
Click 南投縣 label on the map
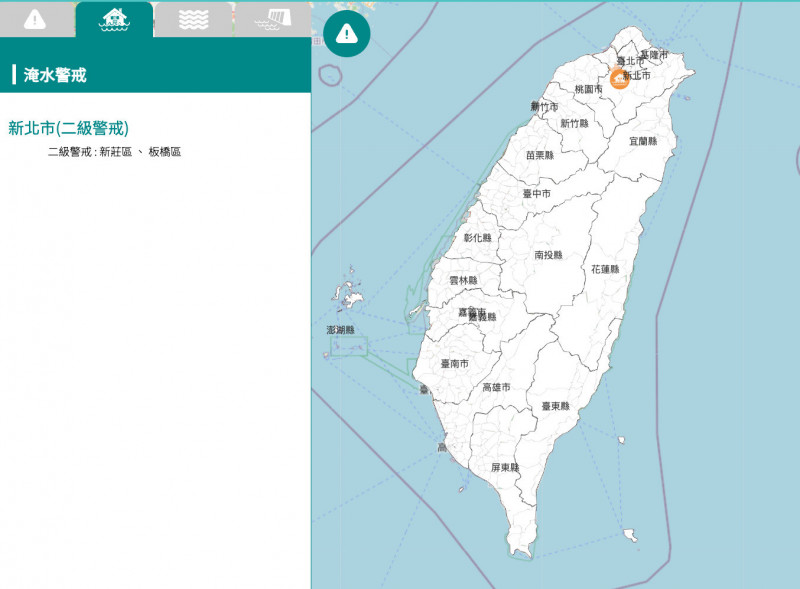point(548,255)
